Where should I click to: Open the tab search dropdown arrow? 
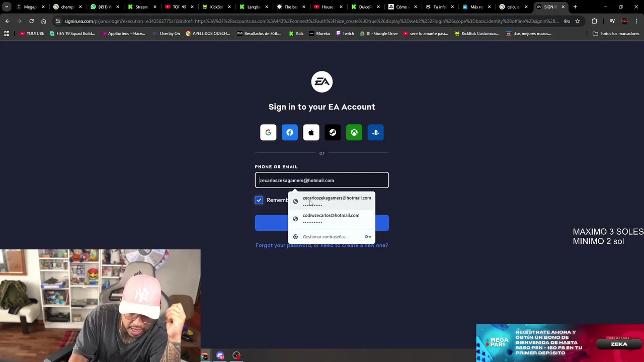[x=6, y=7]
